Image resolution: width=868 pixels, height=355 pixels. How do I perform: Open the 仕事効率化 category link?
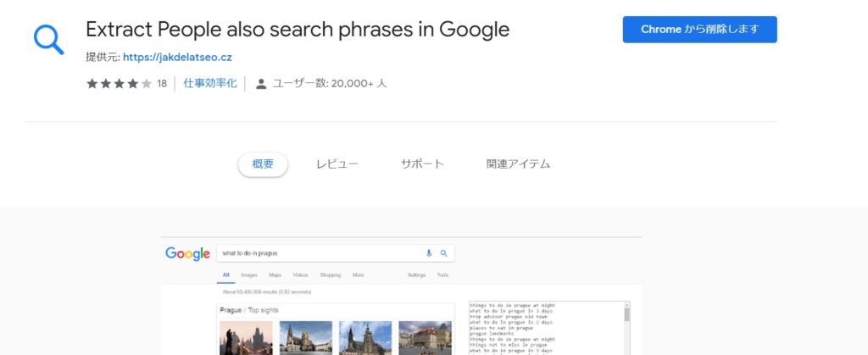coord(210,84)
